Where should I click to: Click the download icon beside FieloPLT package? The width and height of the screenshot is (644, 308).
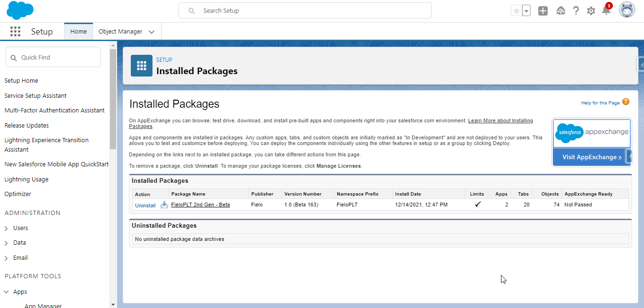[x=164, y=205]
